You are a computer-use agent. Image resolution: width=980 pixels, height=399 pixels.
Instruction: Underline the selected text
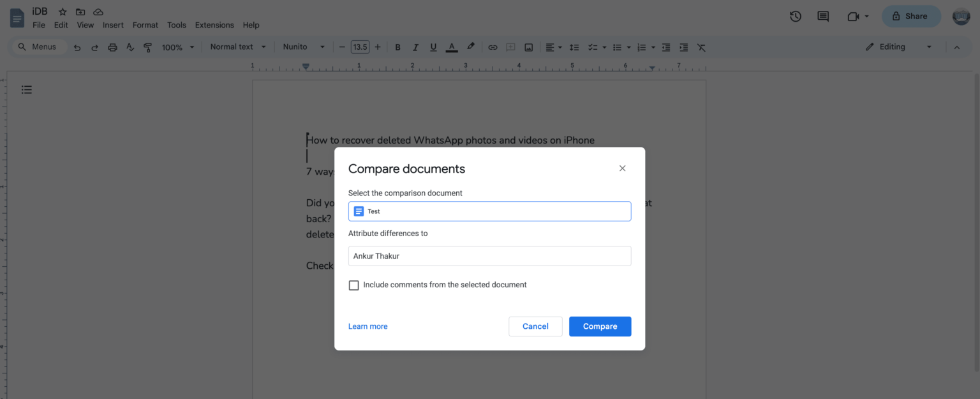point(433,47)
